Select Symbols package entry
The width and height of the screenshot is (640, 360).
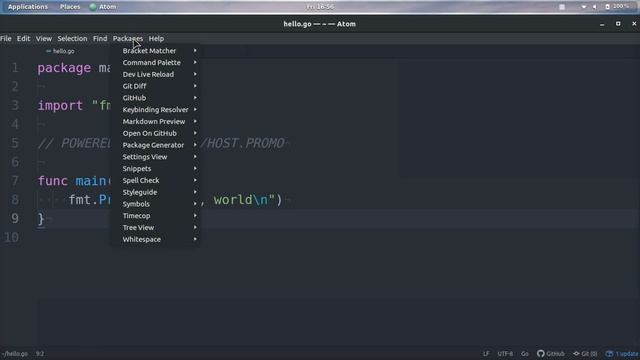(x=156, y=204)
